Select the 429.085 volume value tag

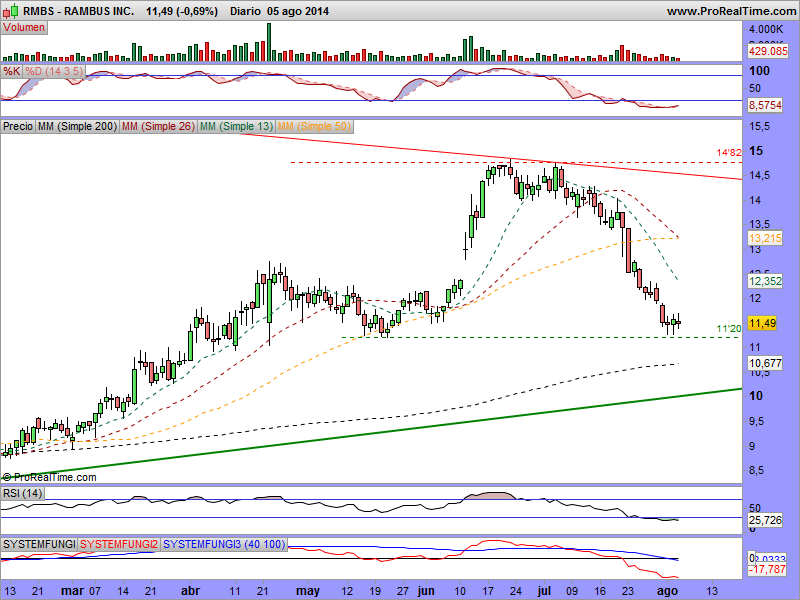(x=768, y=51)
